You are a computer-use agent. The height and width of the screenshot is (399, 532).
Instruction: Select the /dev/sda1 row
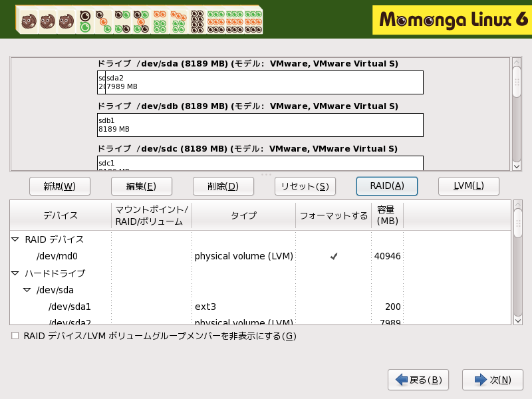click(x=260, y=307)
